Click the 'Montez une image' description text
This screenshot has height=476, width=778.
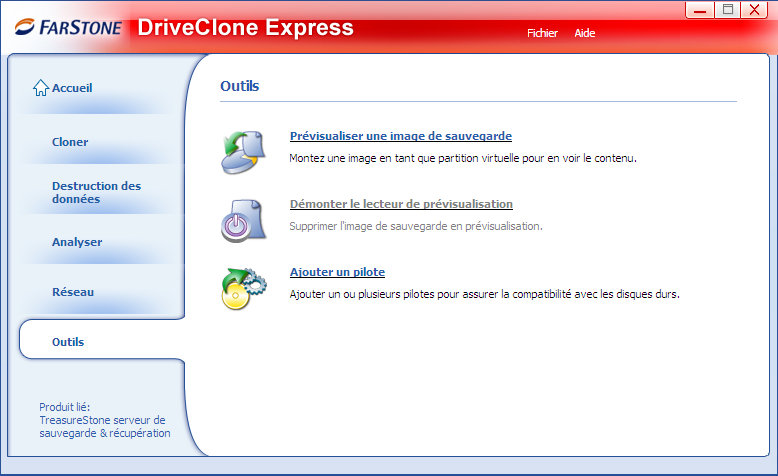pyautogui.click(x=463, y=158)
